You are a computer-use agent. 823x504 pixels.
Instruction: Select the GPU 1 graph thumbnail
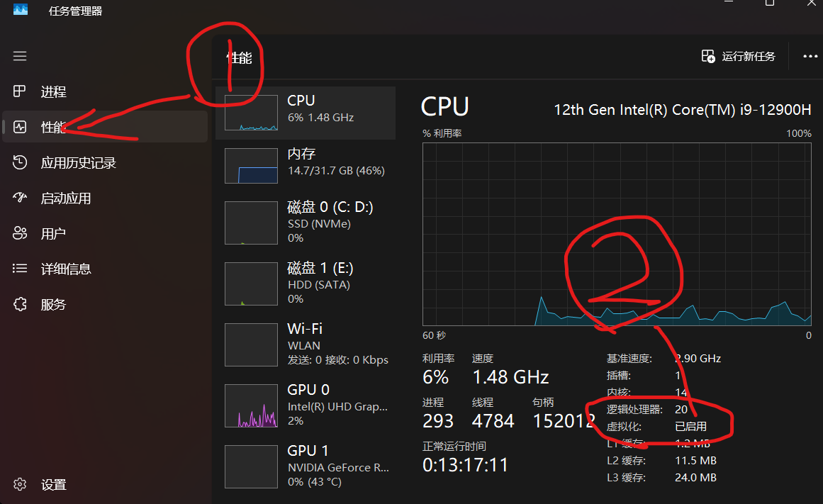(x=252, y=466)
